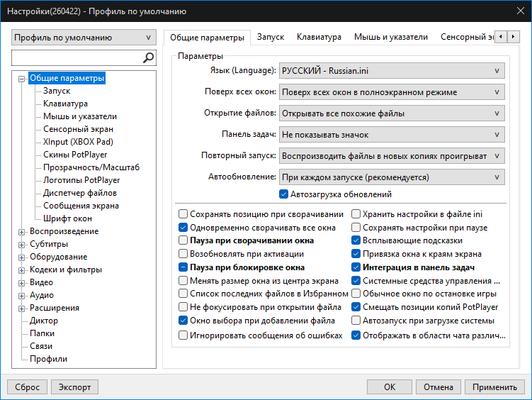Select Диктор in settings tree
Image resolution: width=532 pixels, height=400 pixels.
[x=44, y=321]
